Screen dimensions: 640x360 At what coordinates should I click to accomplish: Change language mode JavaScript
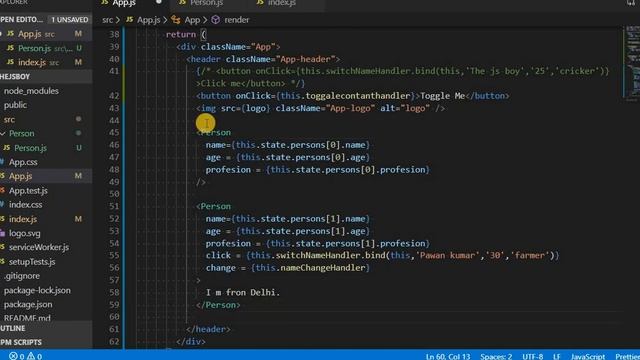click(588, 356)
